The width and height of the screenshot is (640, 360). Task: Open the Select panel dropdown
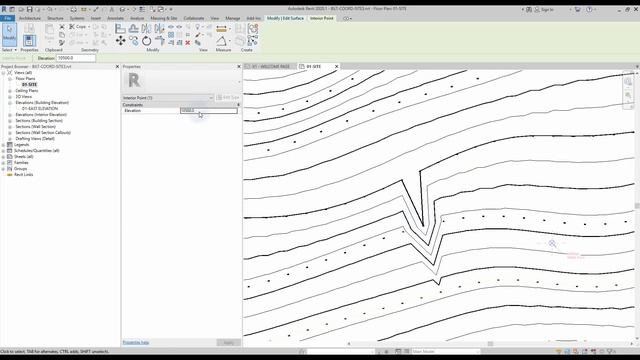pyautogui.click(x=9, y=50)
